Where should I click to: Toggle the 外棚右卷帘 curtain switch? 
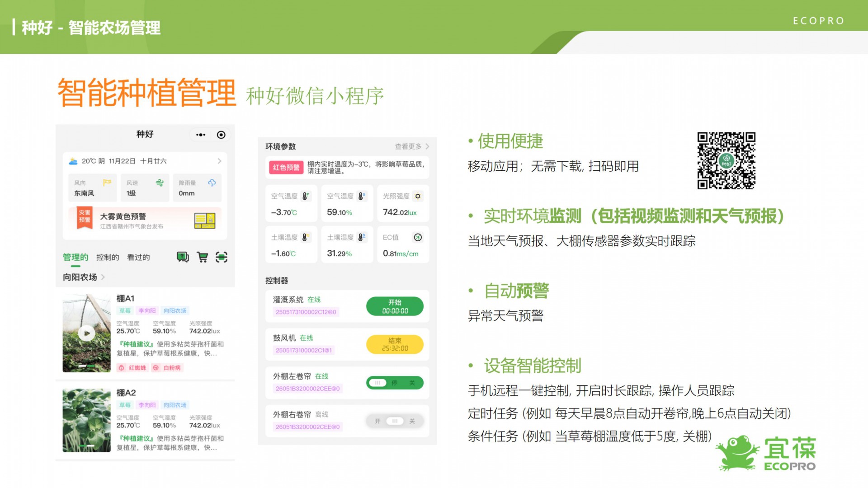395,421
